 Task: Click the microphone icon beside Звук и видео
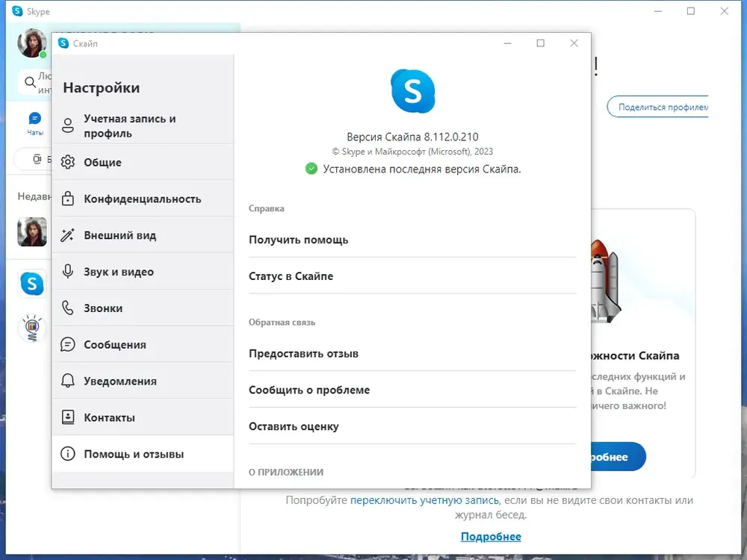pyautogui.click(x=68, y=272)
